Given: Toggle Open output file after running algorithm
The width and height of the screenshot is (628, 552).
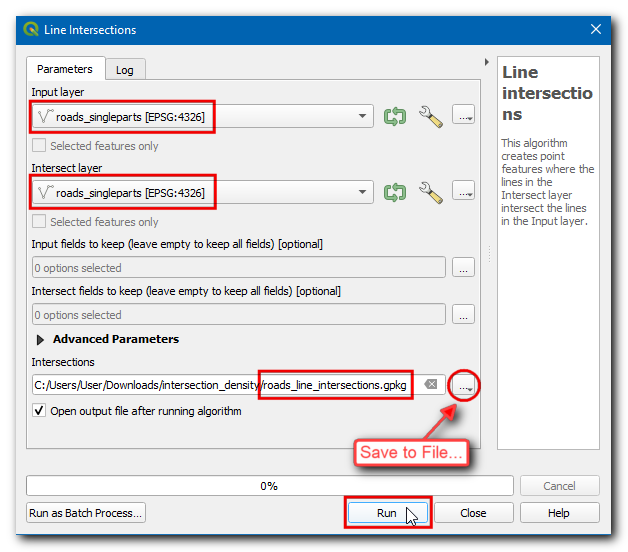Looking at the screenshot, I should coord(39,411).
